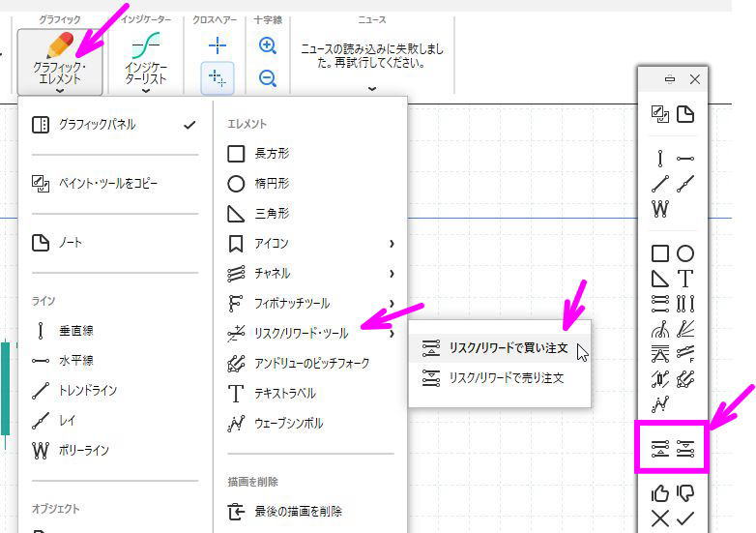Click the X mark icon in floating panel

(x=660, y=518)
